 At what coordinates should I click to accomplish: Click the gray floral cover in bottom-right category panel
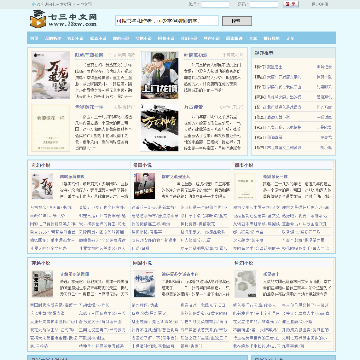pos(246,284)
